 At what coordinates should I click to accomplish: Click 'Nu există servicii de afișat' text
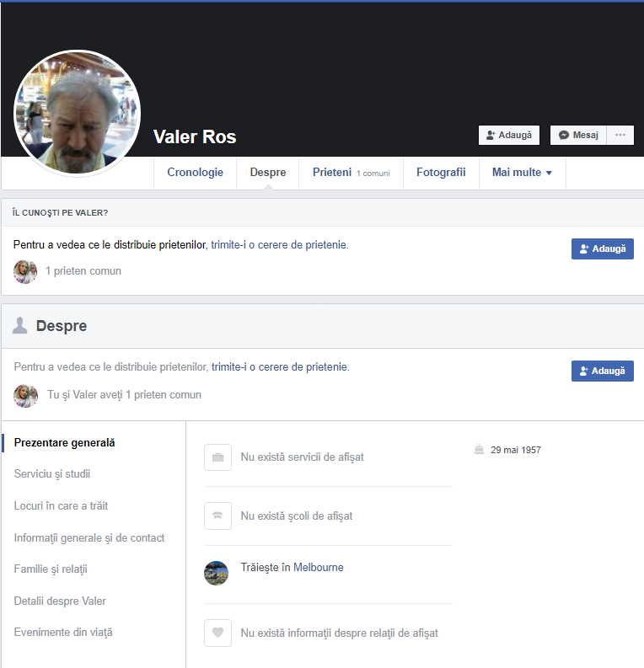pyautogui.click(x=302, y=457)
